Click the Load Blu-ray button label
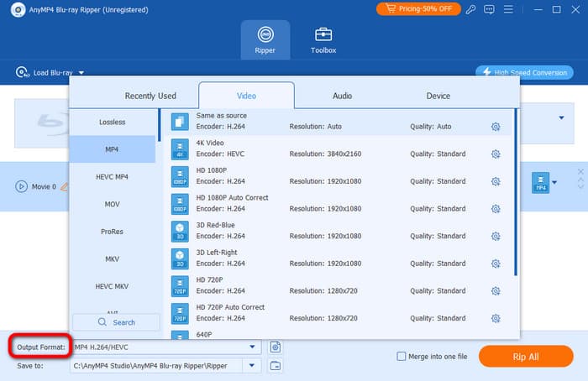Image resolution: width=588 pixels, height=381 pixels. (53, 73)
